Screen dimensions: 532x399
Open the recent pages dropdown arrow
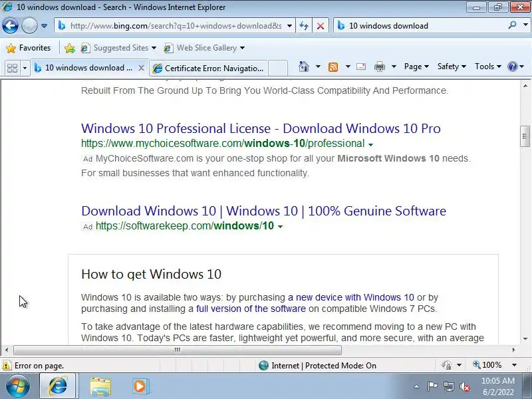(x=44, y=26)
